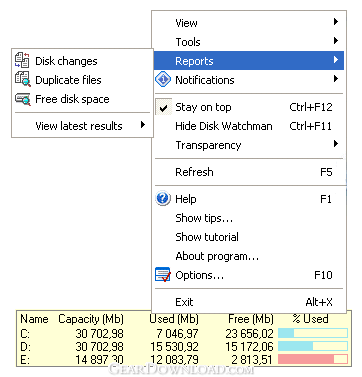Image resolution: width=362 pixels, height=377 pixels.
Task: Open the View menu entry
Action: [249, 23]
